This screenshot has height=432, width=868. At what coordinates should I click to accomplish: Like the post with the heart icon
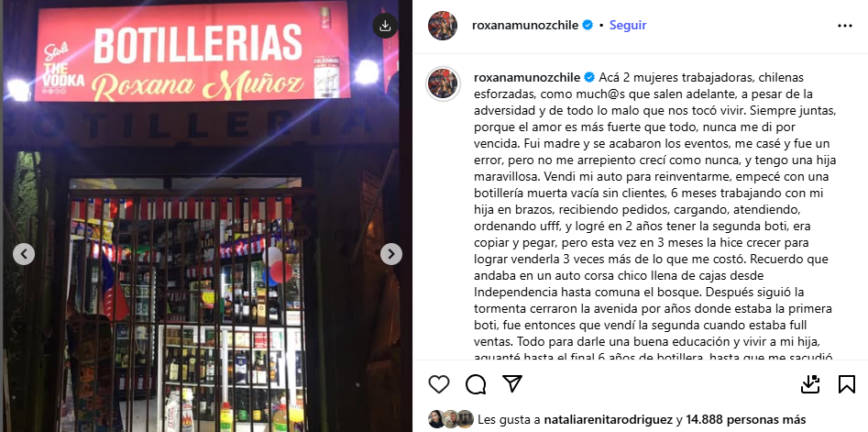click(x=439, y=383)
